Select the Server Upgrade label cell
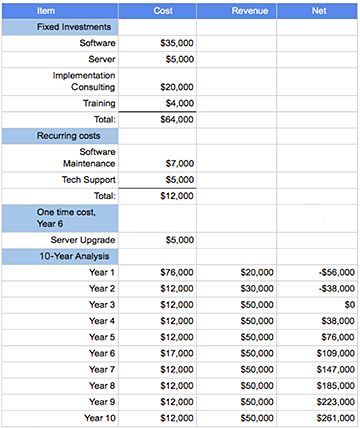360x429 pixels. click(x=60, y=240)
